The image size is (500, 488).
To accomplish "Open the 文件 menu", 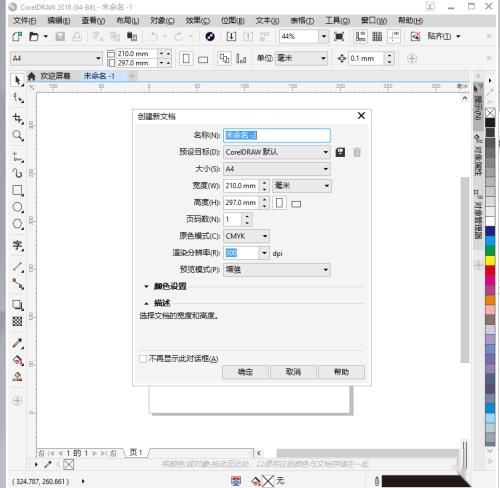I will pos(25,21).
